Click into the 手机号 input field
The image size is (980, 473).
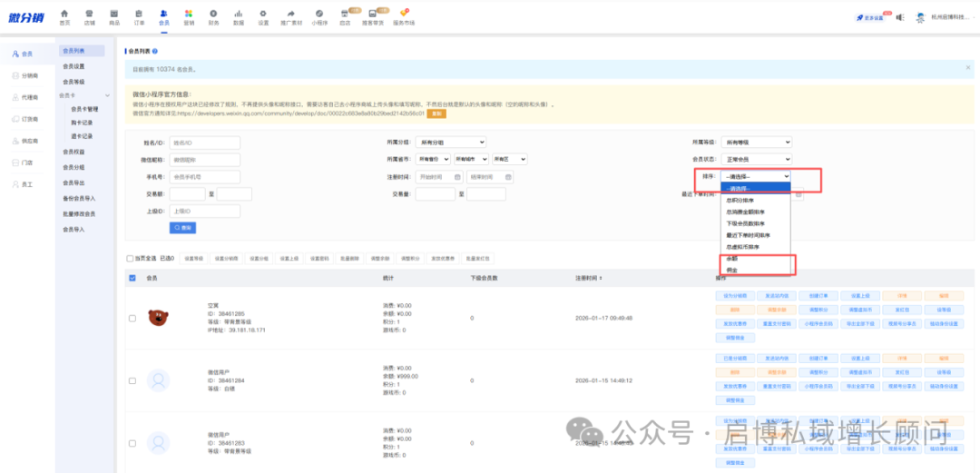(204, 176)
